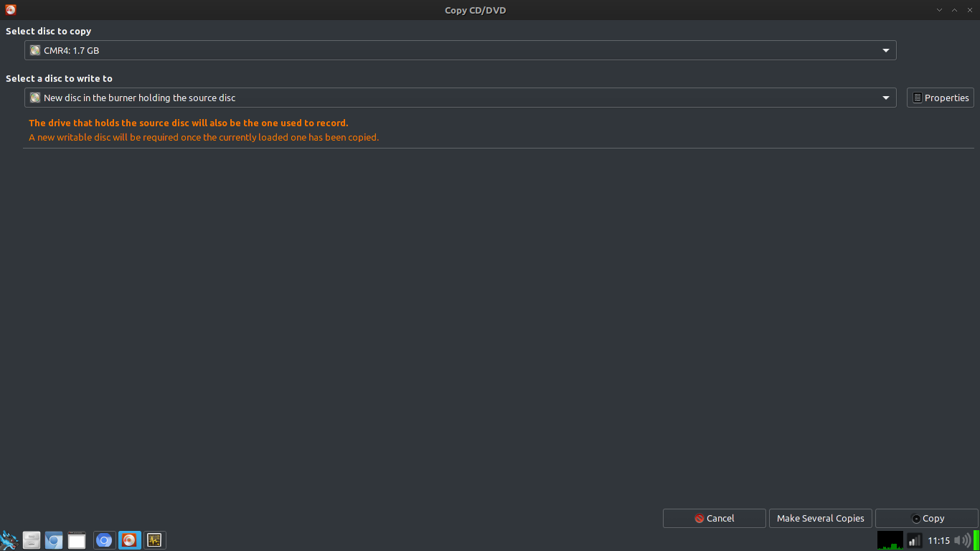980x551 pixels.
Task: Click the dragon application menu icon
Action: click(9, 540)
